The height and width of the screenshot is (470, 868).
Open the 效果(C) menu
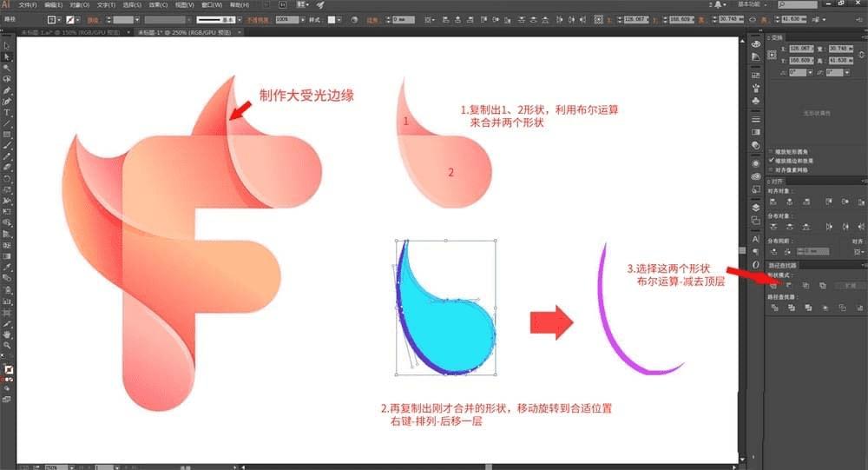point(158,4)
